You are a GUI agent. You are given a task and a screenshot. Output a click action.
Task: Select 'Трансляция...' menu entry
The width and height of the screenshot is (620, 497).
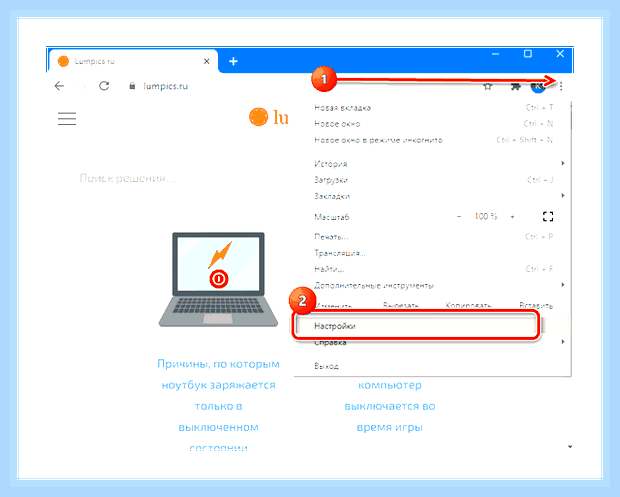click(433, 253)
